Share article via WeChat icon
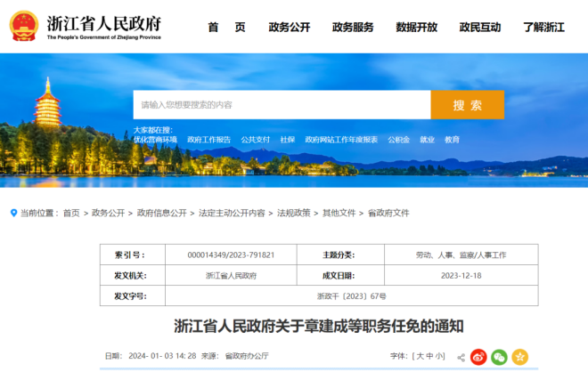Screen dimensions: 588x380 coord(499,357)
